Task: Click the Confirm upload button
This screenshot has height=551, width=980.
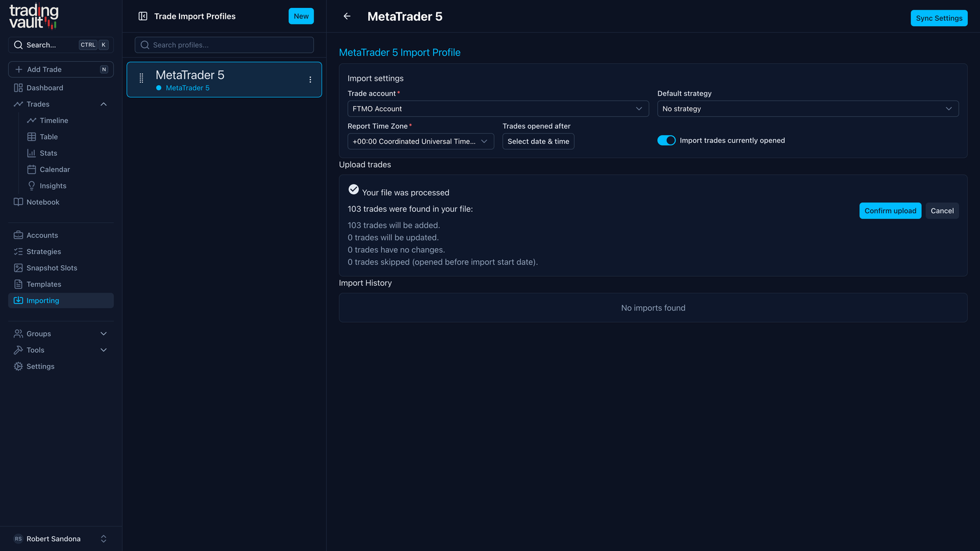Action: tap(890, 211)
